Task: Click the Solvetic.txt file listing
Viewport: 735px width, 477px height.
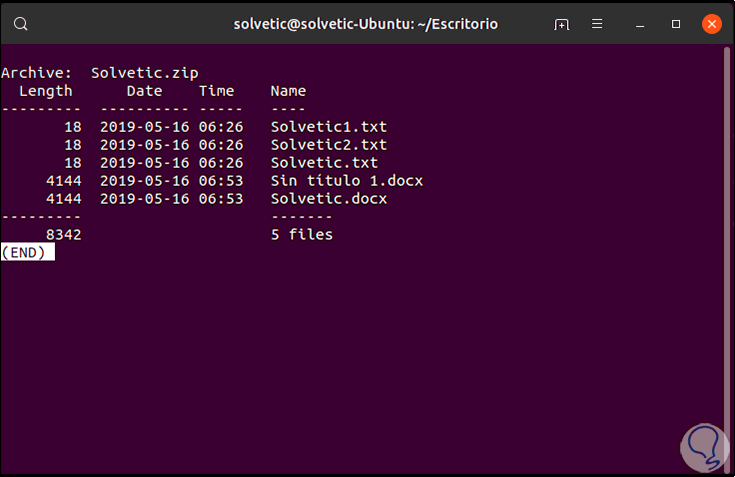Action: click(324, 163)
